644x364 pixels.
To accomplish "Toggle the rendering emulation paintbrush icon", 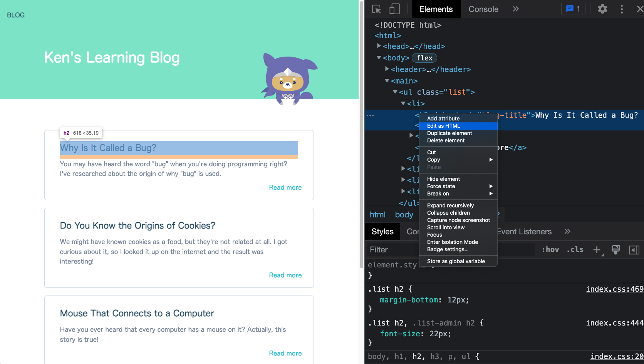I will click(615, 250).
